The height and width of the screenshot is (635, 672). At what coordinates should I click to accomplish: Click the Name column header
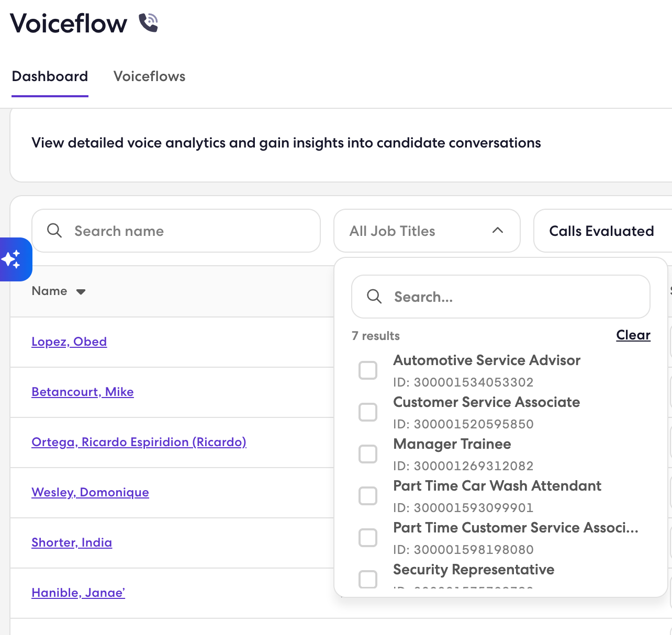[x=49, y=291]
